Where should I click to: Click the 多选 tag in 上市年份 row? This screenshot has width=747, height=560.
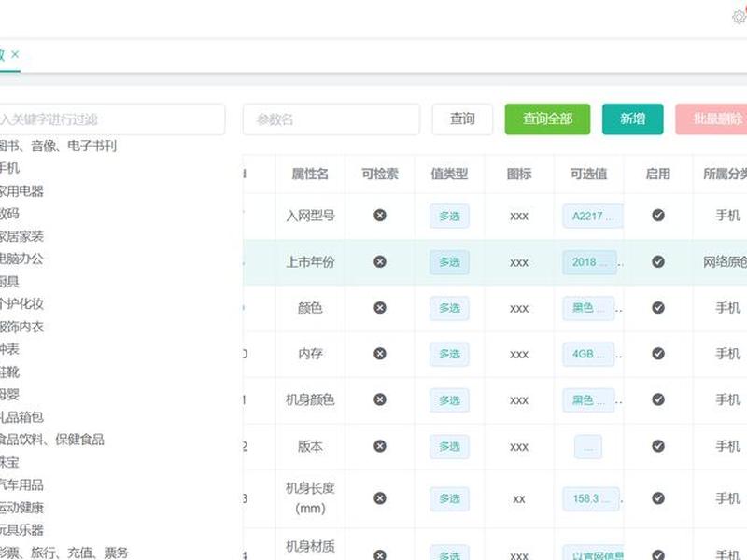point(449,262)
